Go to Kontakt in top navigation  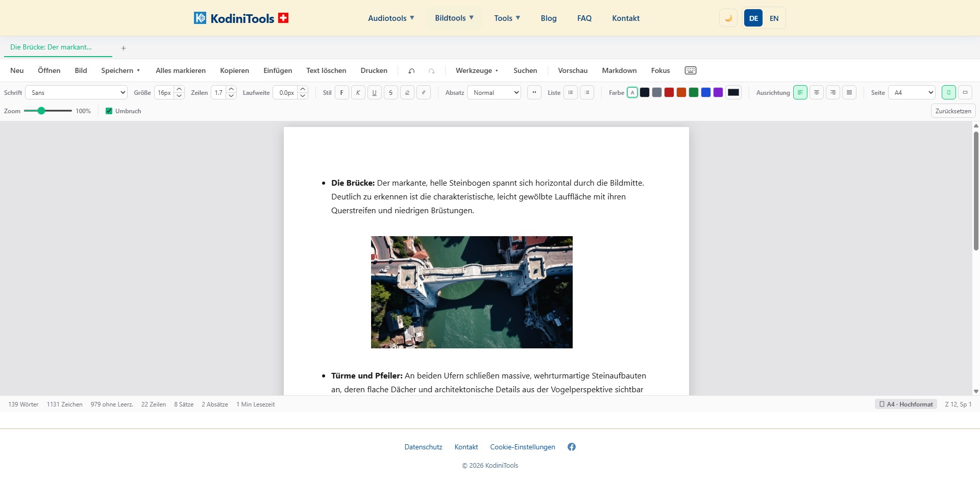tap(626, 18)
